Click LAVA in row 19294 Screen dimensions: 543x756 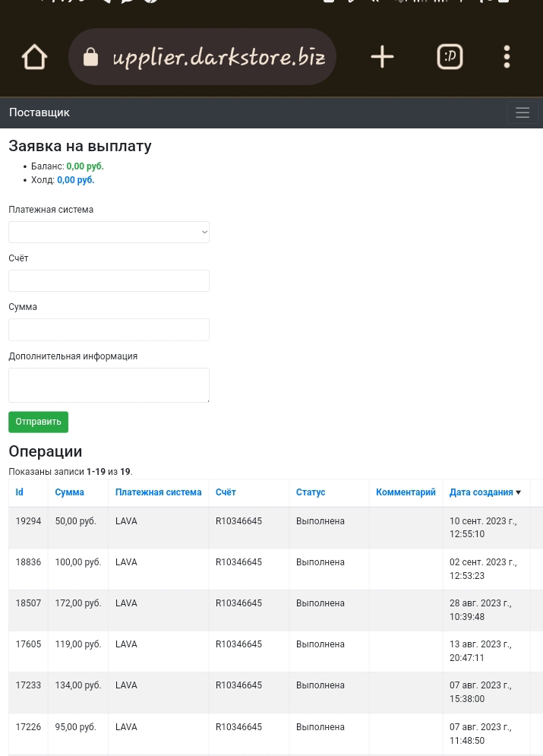(126, 521)
